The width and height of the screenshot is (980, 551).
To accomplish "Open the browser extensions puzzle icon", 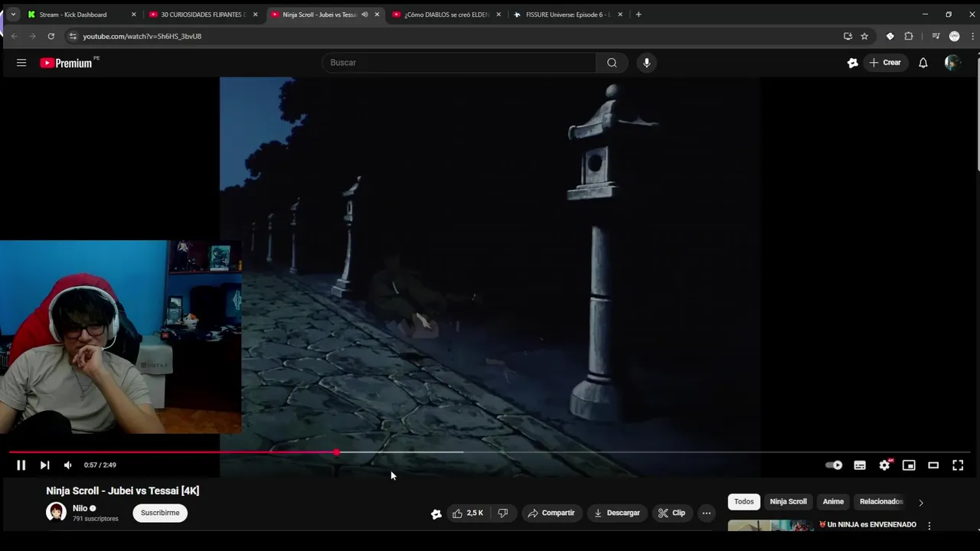I will (909, 36).
